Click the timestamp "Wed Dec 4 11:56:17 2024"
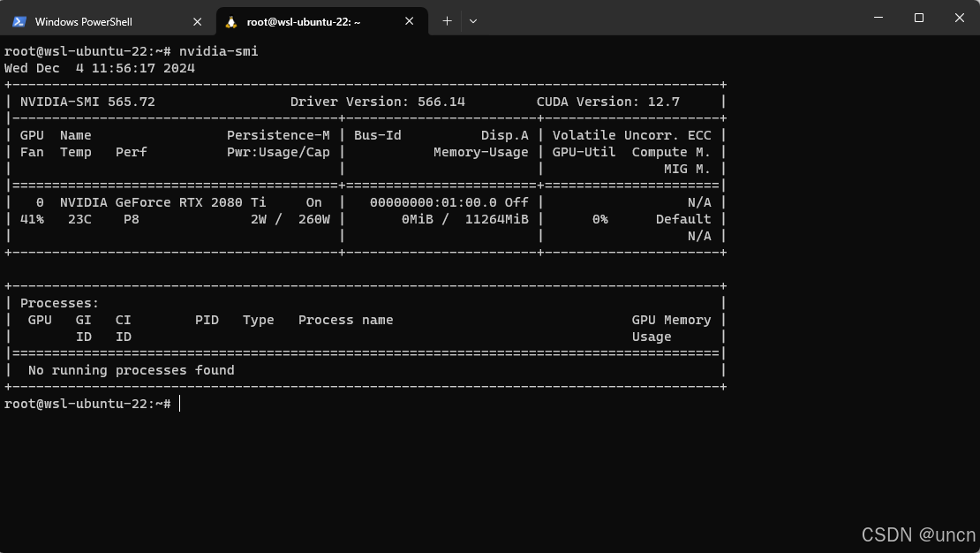 (100, 68)
